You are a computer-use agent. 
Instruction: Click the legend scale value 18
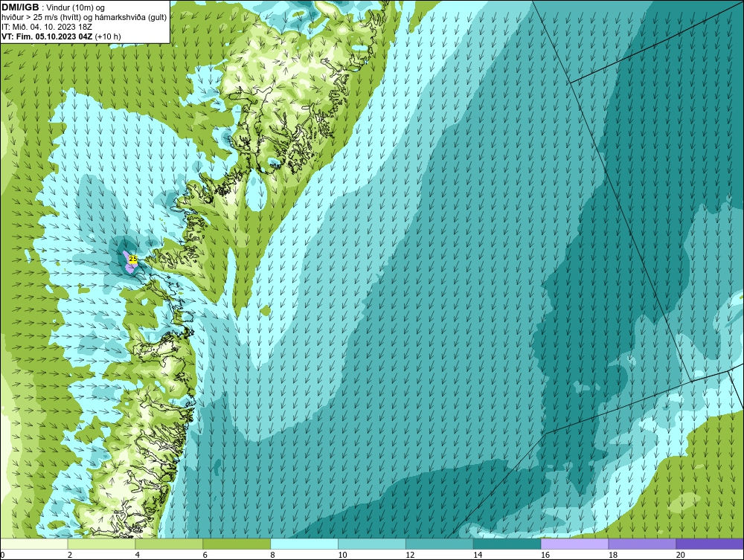612,555
